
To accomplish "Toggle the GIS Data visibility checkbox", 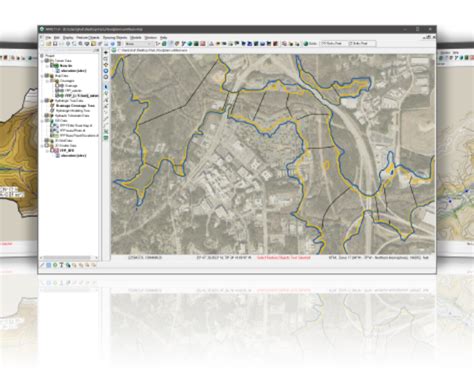I will coord(47,121).
